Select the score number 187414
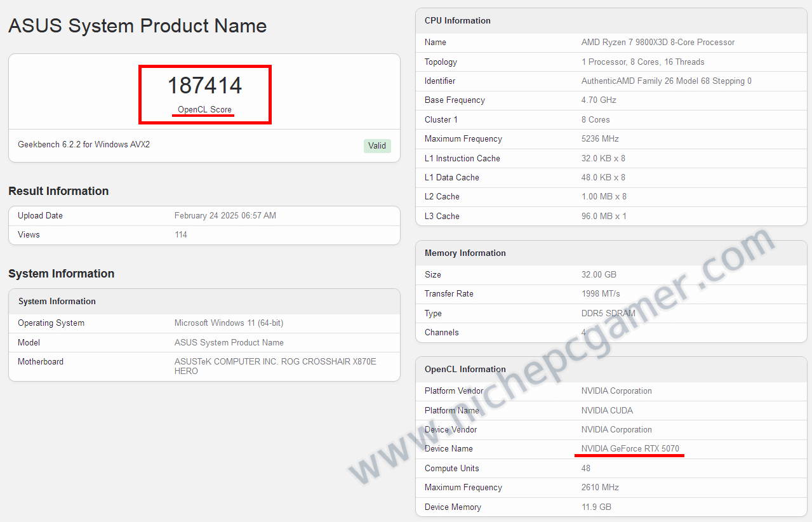 pyautogui.click(x=204, y=86)
